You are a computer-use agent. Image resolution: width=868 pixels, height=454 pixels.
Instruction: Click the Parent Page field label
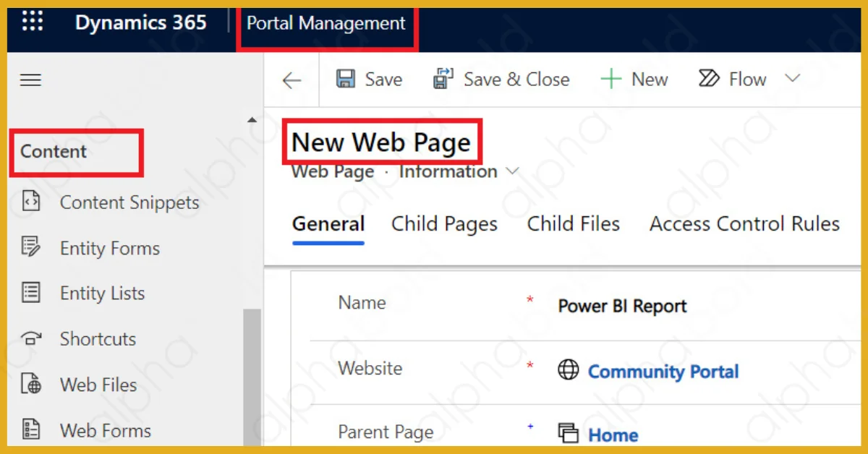[386, 433]
